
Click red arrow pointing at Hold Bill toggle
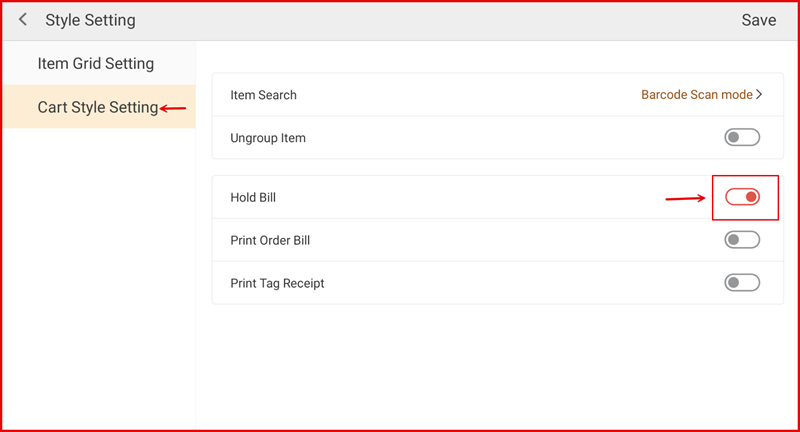685,198
